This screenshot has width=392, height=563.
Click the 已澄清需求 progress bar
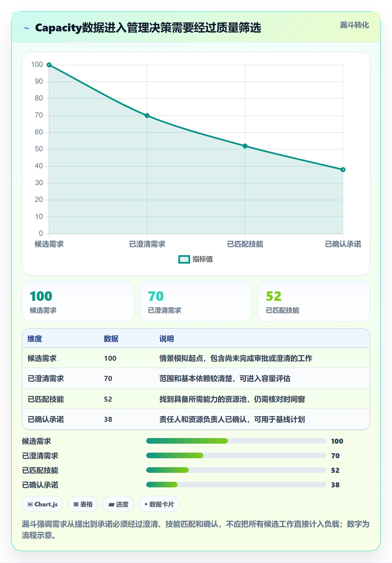236,456
